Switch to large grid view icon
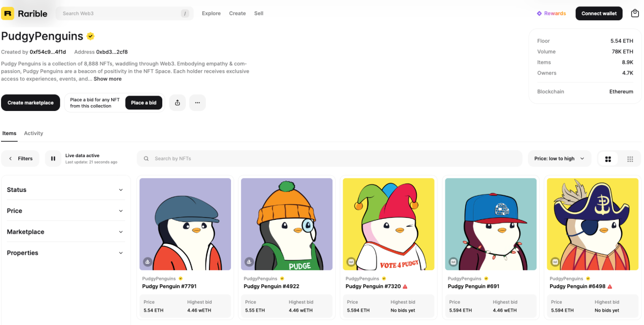Viewport: 644px width, 325px height. click(608, 159)
